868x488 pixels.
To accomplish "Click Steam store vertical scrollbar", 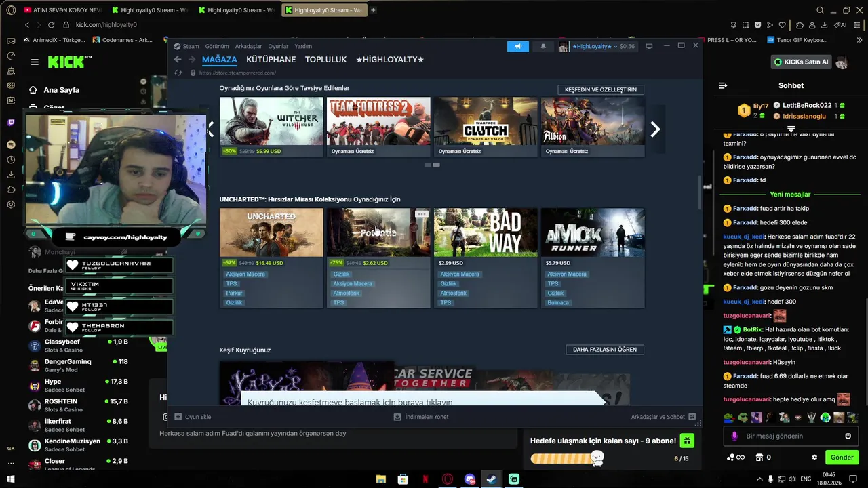I will (x=699, y=192).
